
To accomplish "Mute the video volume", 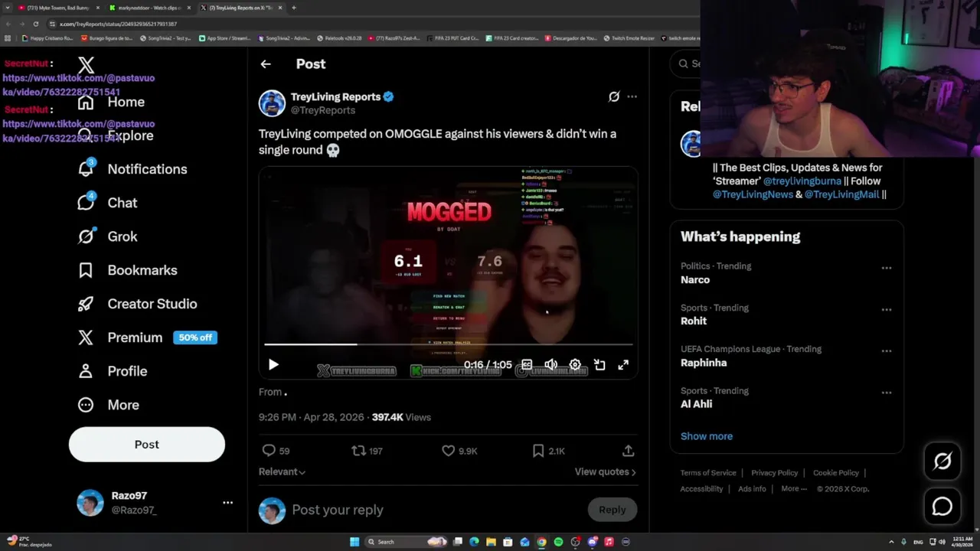I will click(550, 365).
